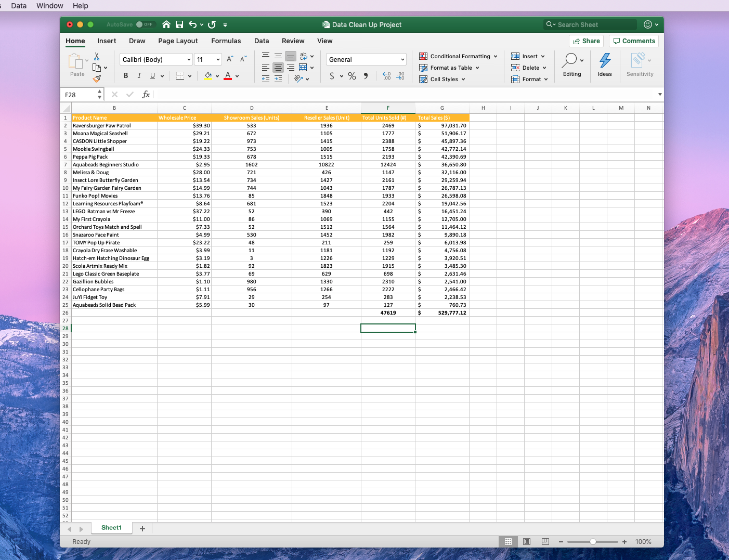The width and height of the screenshot is (729, 560).
Task: Open the Format cells dropdown
Action: (529, 79)
